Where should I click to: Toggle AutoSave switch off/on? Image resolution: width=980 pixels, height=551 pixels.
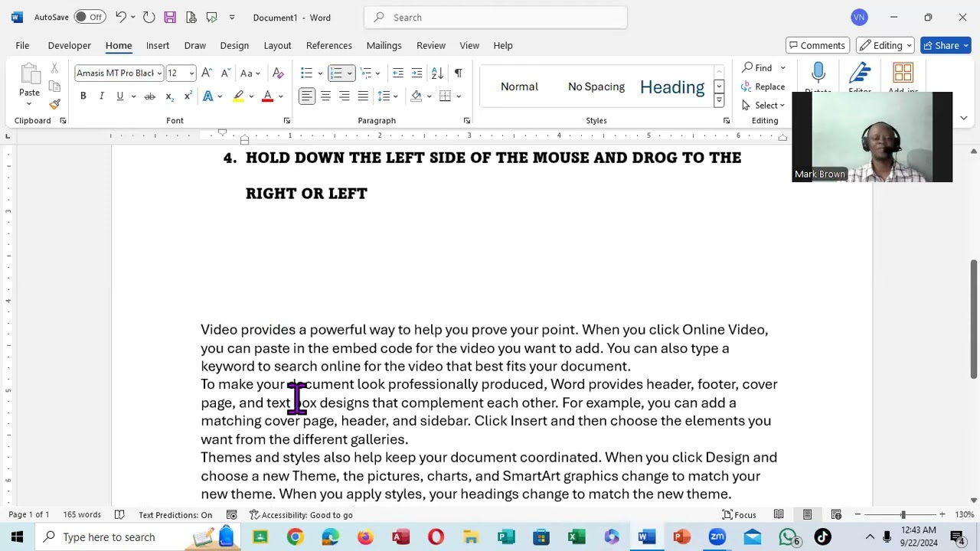coord(90,17)
